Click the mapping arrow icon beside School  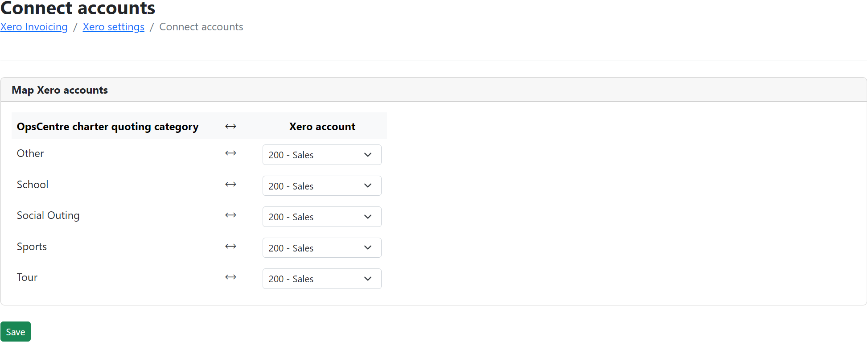[230, 184]
